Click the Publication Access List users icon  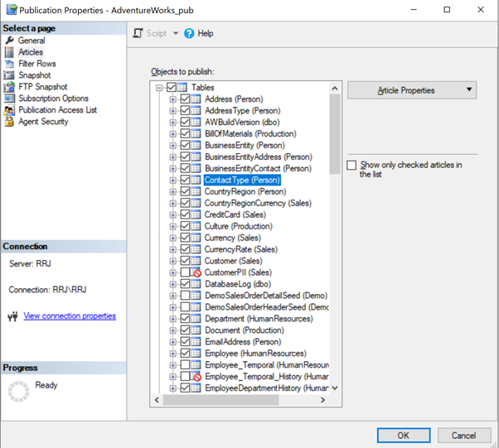tap(9, 110)
